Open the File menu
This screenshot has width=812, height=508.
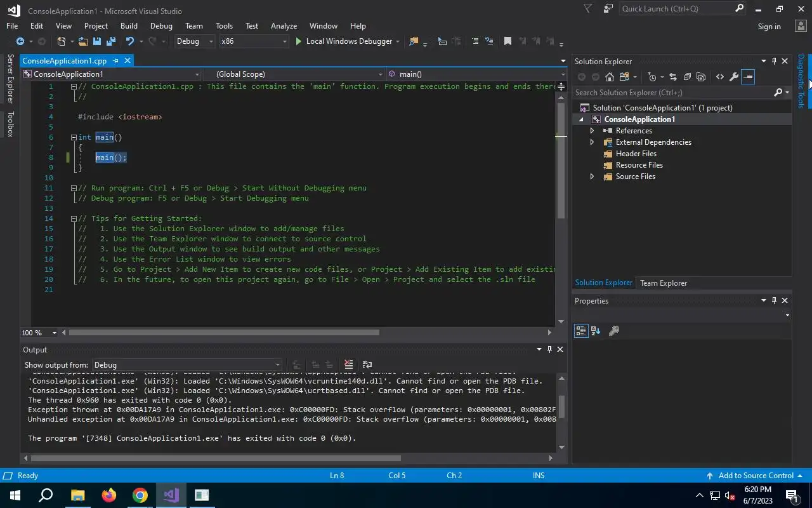(12, 26)
